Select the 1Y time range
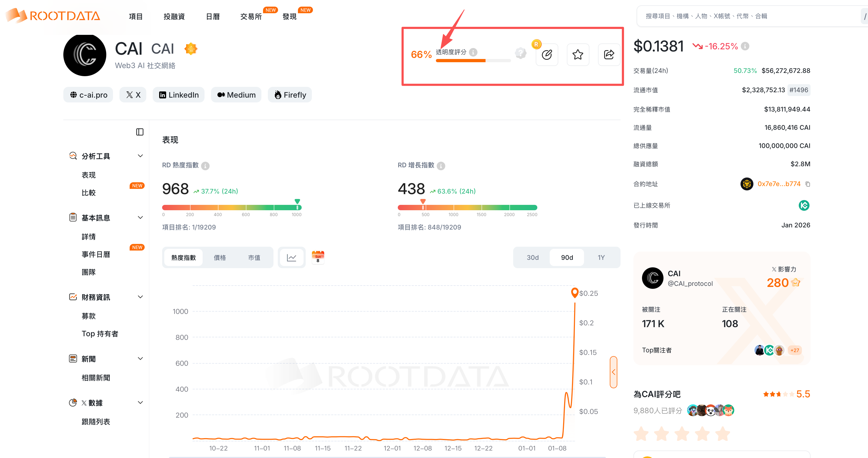The width and height of the screenshot is (868, 458). (x=601, y=258)
